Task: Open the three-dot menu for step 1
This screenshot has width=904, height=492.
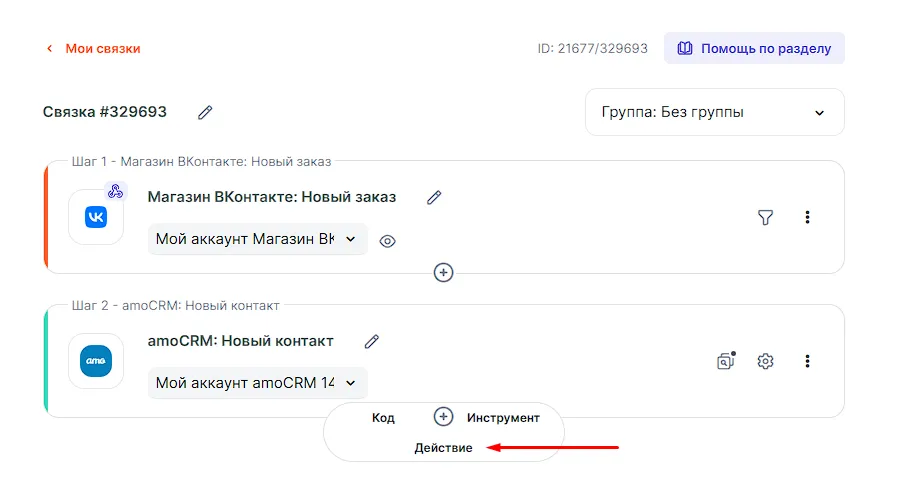Action: coord(808,217)
